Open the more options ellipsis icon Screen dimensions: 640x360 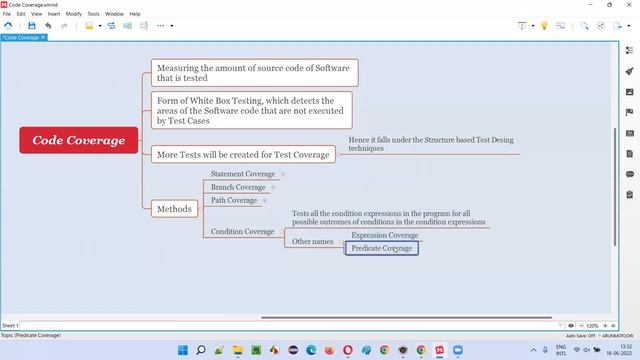(x=160, y=26)
